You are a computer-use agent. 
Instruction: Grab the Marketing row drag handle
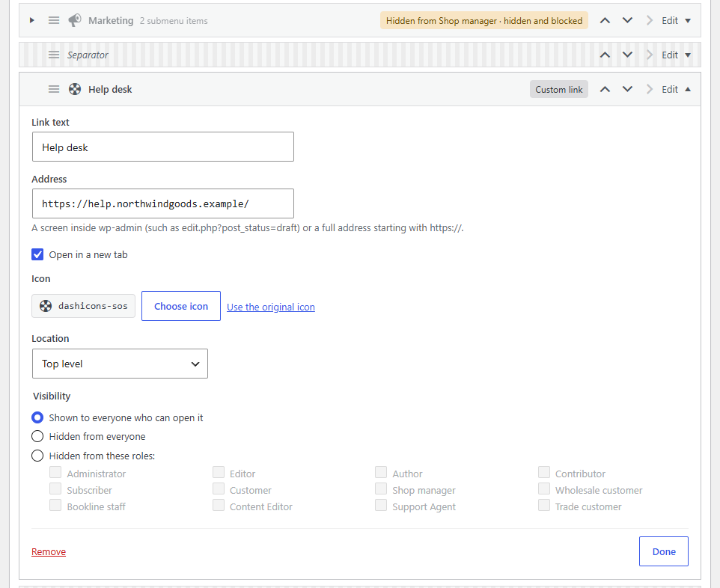tap(54, 20)
